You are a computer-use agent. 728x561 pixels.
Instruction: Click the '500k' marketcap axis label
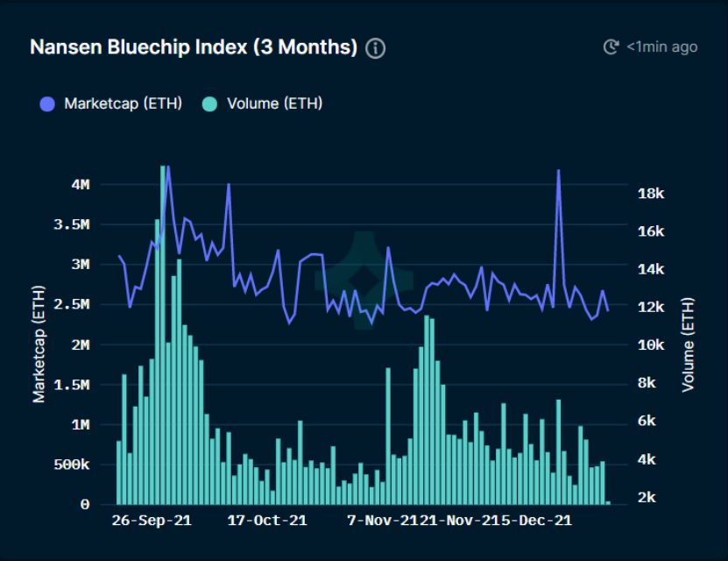[x=72, y=465]
